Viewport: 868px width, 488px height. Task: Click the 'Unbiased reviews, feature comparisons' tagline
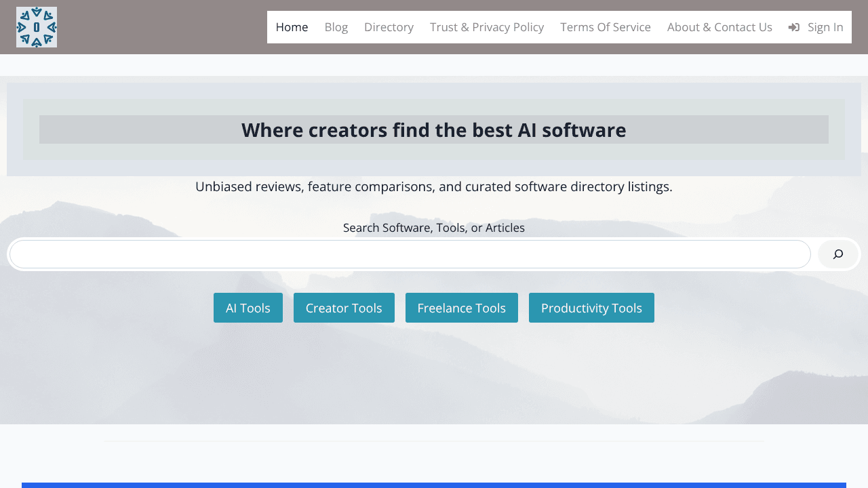tap(434, 186)
